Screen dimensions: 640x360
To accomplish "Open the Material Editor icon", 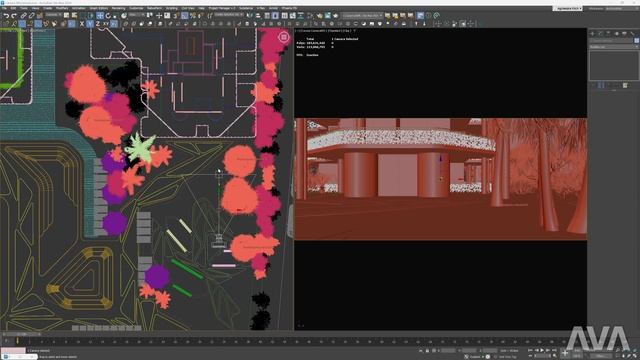I will pyautogui.click(x=310, y=16).
